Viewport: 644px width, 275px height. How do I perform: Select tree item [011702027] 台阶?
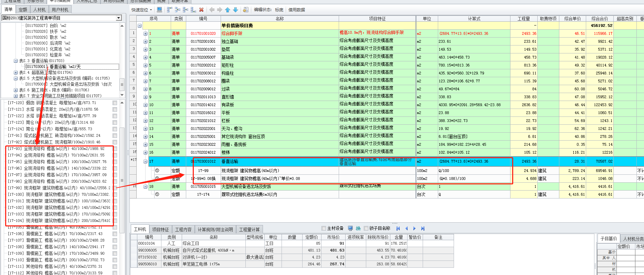click(46, 26)
